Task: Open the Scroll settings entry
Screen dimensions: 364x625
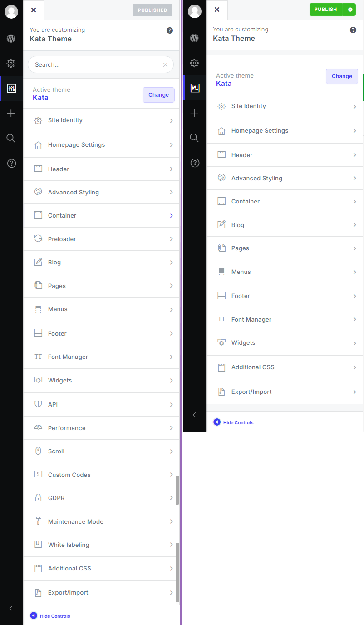Action: pos(56,451)
